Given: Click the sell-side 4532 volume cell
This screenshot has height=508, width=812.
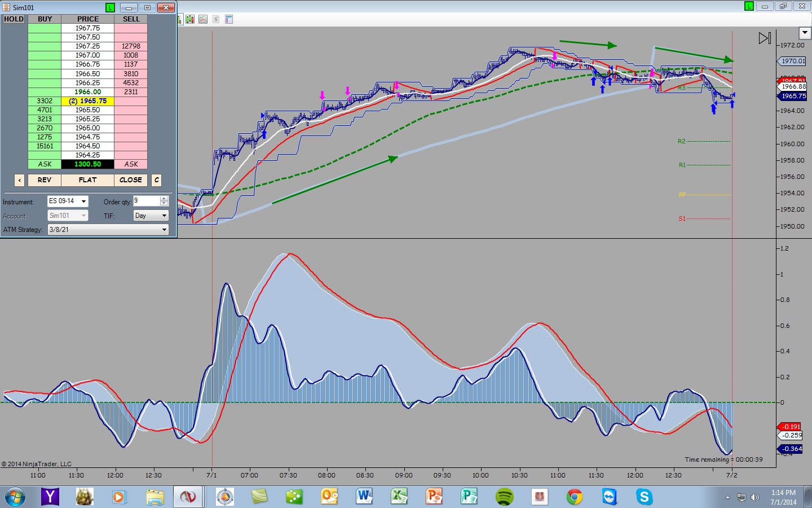Looking at the screenshot, I should pos(131,83).
